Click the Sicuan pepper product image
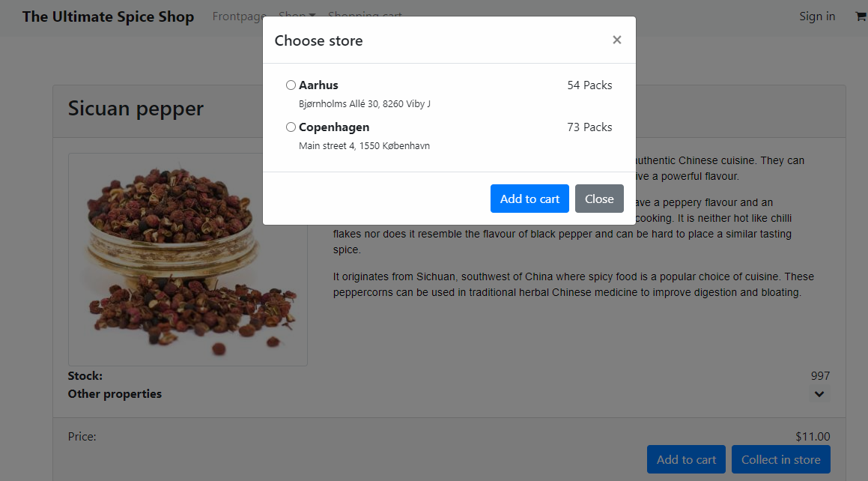Screen dimensions: 868x481 point(188,259)
